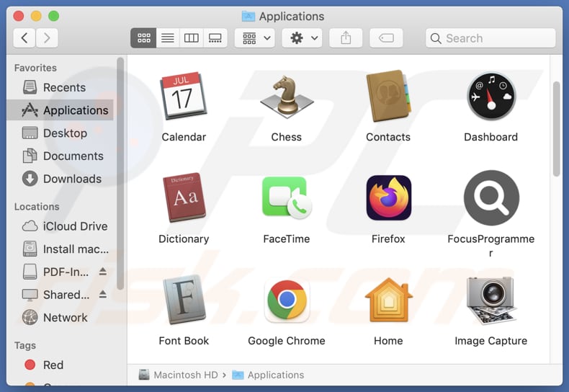The width and height of the screenshot is (569, 392).
Task: Click the main content vertical scrollbar
Action: point(557,129)
